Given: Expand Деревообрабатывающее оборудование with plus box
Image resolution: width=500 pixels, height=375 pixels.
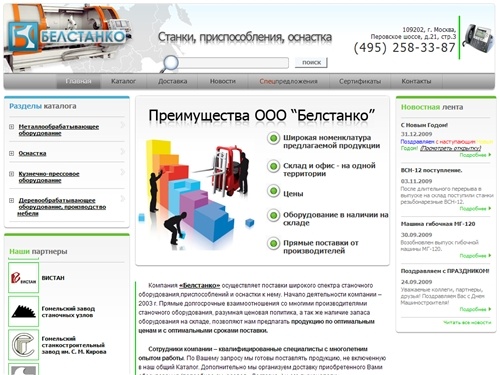Looking at the screenshot, I should [x=12, y=200].
